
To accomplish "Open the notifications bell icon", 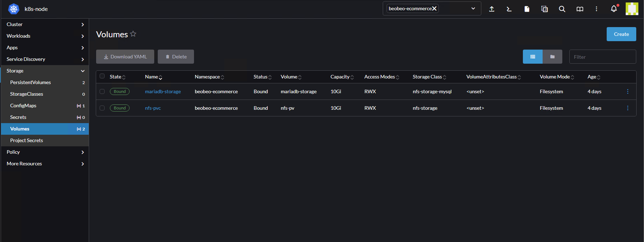I will pos(614,9).
